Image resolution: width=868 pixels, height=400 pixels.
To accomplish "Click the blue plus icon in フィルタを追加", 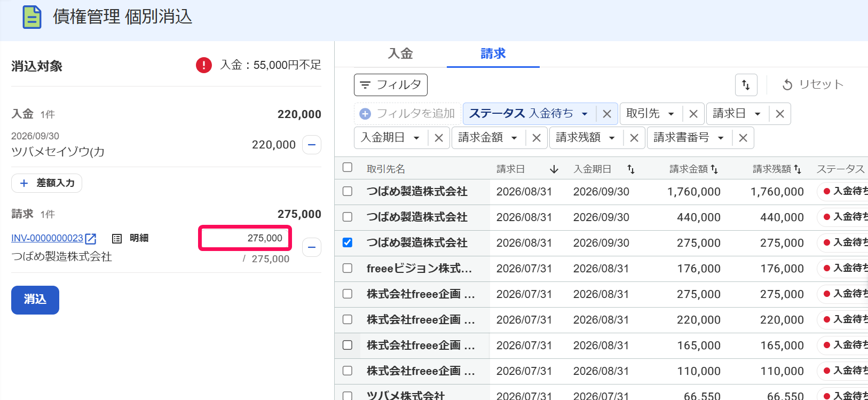I will [365, 114].
